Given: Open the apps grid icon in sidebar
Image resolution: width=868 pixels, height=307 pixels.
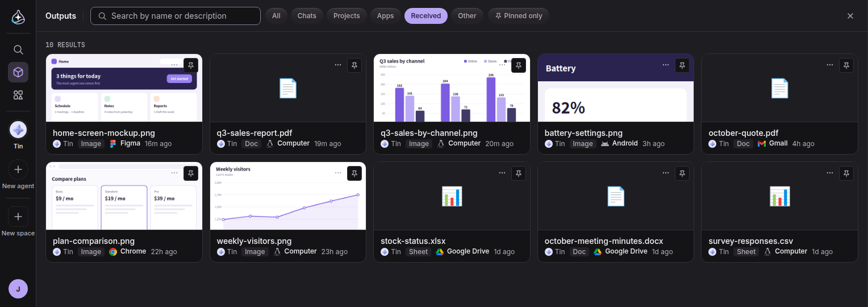Looking at the screenshot, I should pos(18,95).
